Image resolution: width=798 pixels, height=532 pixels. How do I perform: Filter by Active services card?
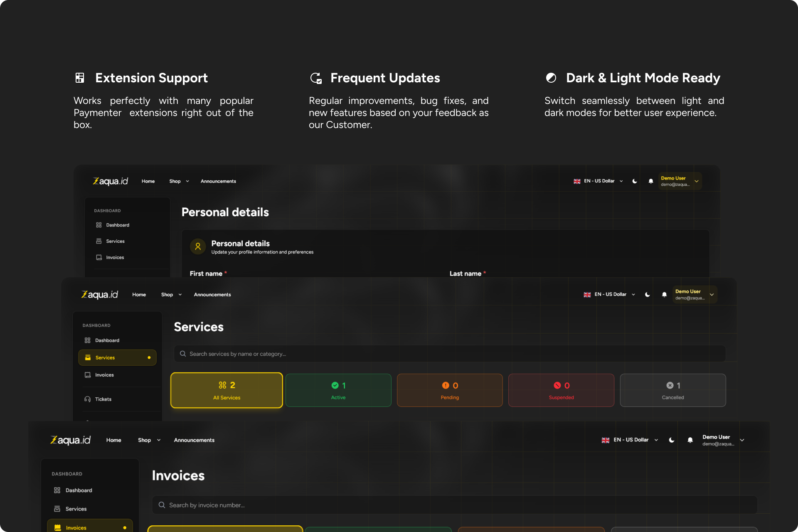point(338,390)
